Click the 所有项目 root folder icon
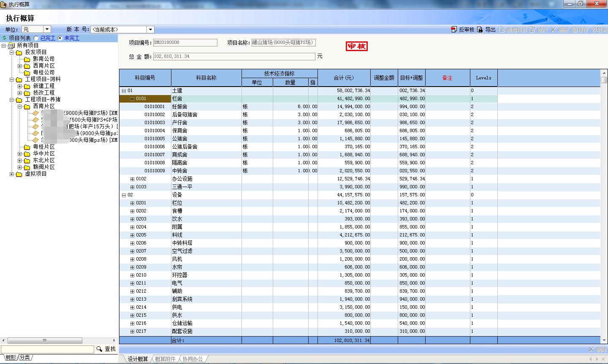Image resolution: width=608 pixels, height=364 pixels. [11, 46]
